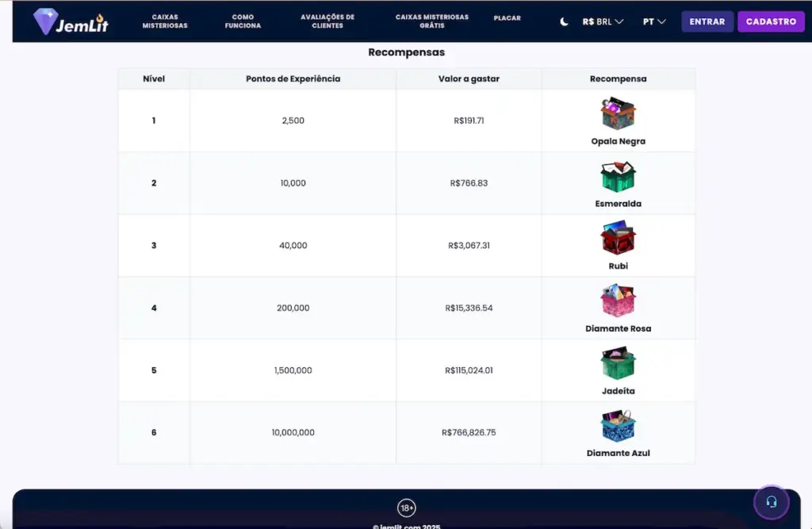This screenshot has width=812, height=529.
Task: Select the Esmeralda green box icon
Action: tap(618, 176)
